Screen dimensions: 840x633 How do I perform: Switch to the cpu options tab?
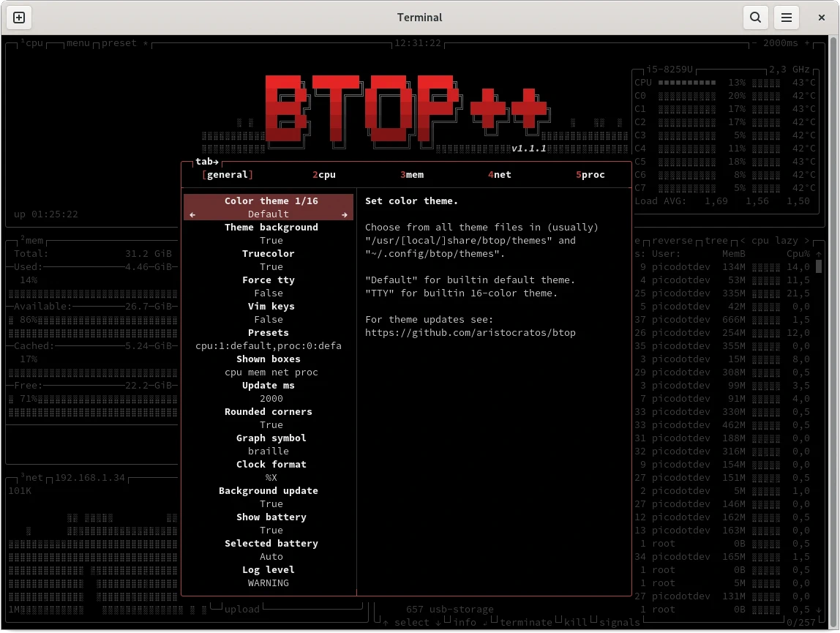[x=324, y=175]
